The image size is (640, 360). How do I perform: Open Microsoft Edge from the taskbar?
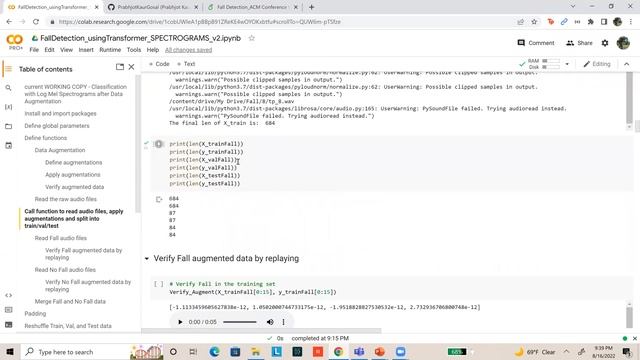[x=214, y=352]
